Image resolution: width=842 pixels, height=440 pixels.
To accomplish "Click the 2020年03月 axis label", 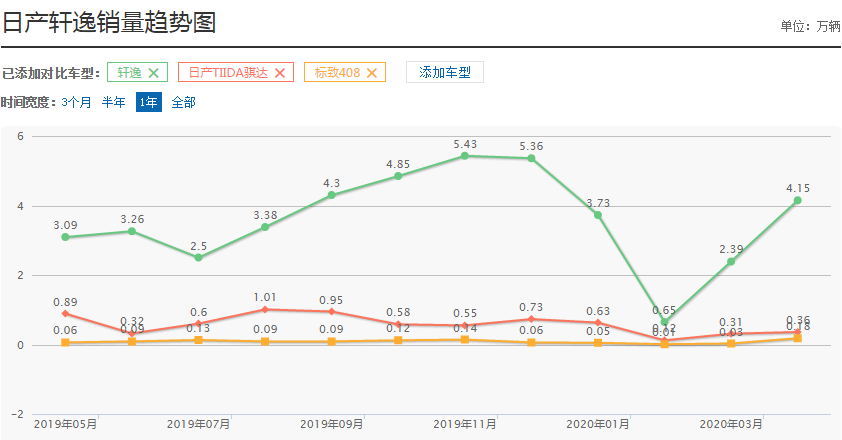I will (x=731, y=424).
